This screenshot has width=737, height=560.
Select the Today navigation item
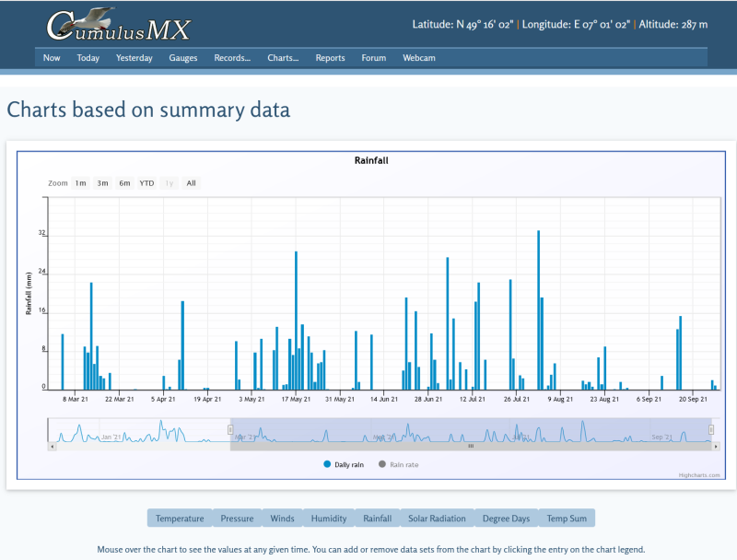88,58
